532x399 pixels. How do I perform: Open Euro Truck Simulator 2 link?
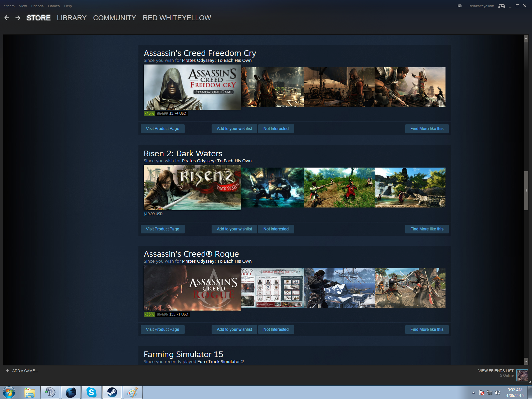click(x=221, y=362)
